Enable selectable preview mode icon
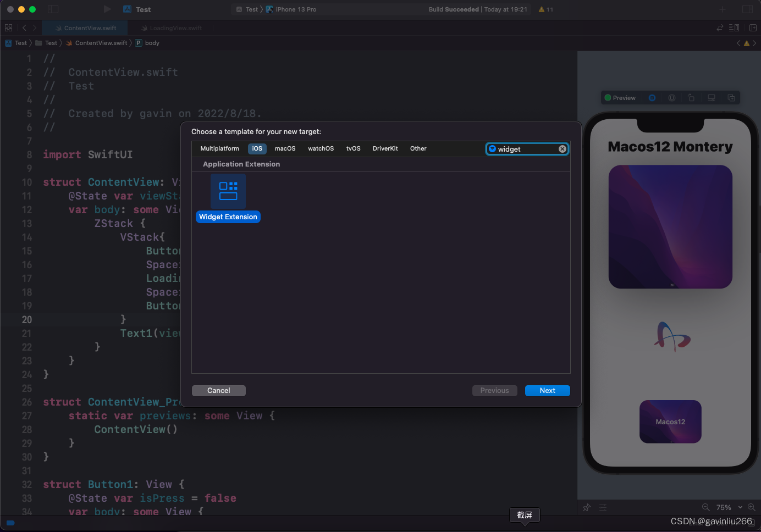 (x=672, y=98)
